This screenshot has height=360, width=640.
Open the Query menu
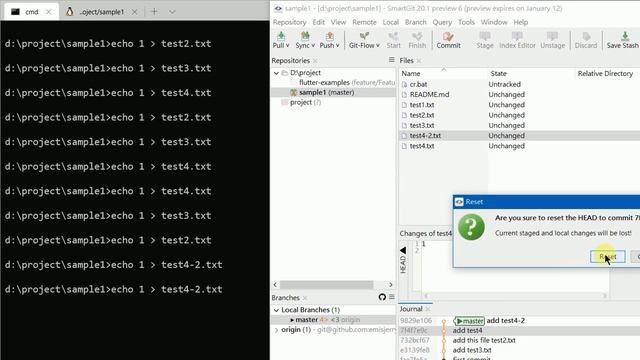pos(442,22)
